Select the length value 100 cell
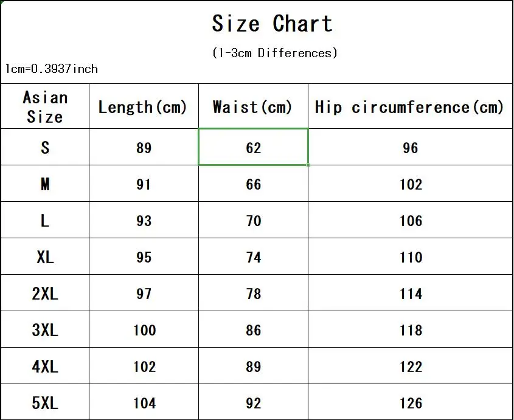This screenshot has height=420, width=514. [x=144, y=329]
